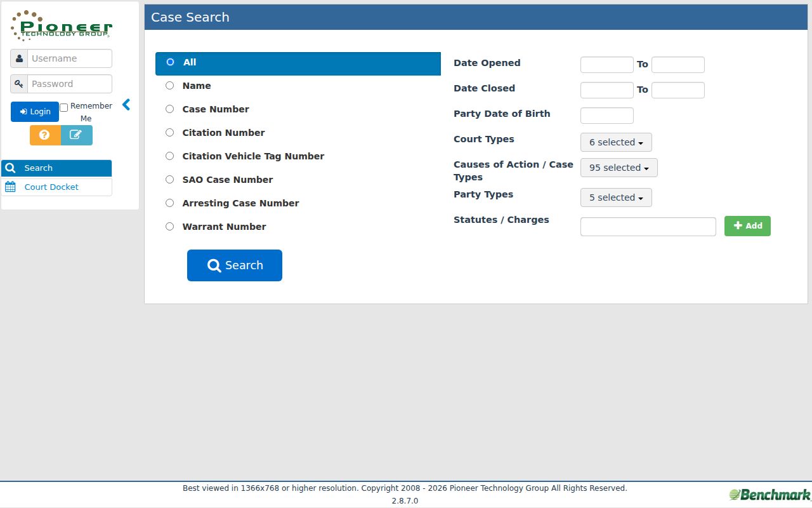Open the Court Docket menu item
This screenshot has width=812, height=508.
coord(56,187)
